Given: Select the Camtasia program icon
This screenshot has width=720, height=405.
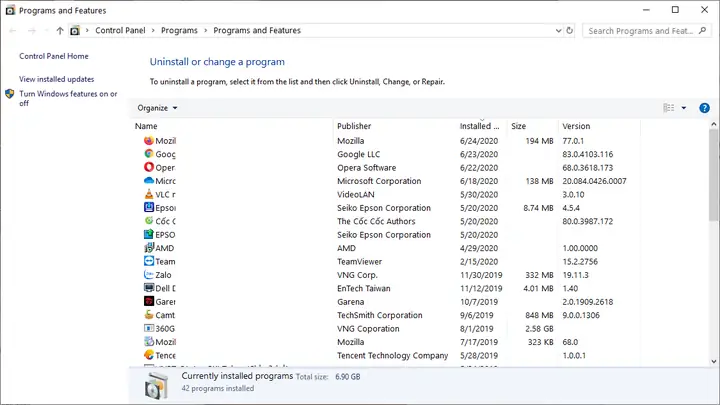Looking at the screenshot, I should [149, 315].
